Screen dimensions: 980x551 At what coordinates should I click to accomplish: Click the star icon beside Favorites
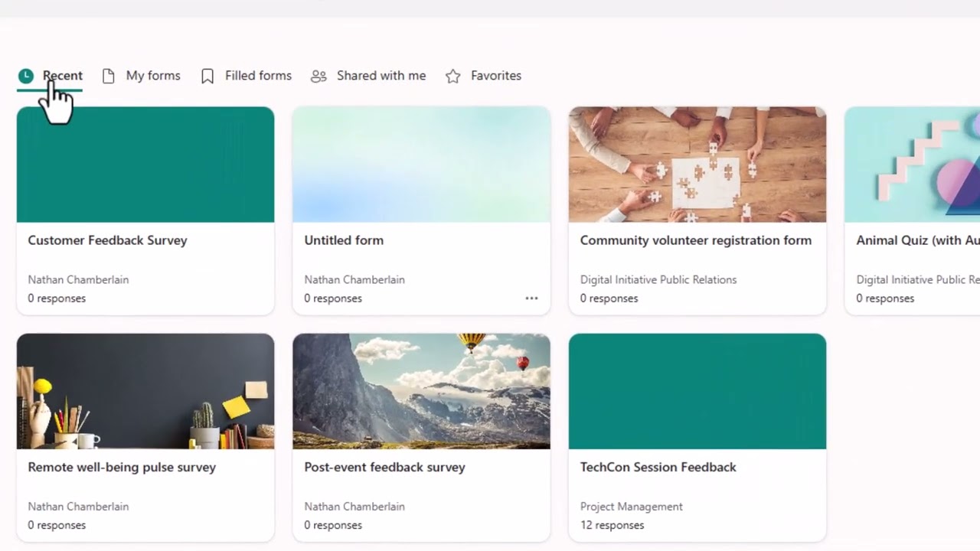pos(453,76)
